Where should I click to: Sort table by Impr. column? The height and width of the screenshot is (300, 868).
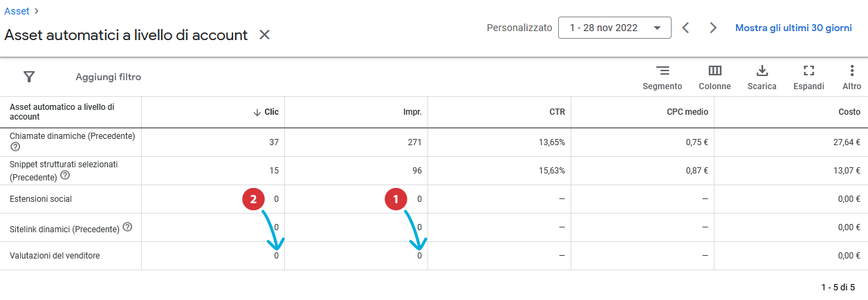[413, 112]
